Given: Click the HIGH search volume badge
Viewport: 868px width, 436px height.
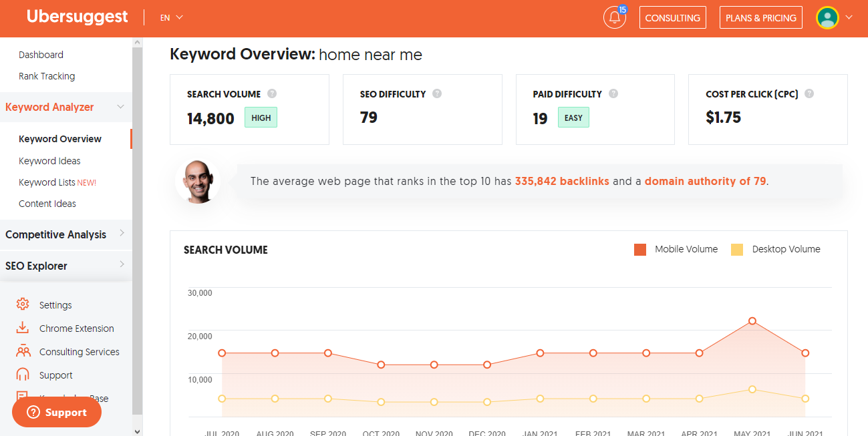Looking at the screenshot, I should click(261, 118).
